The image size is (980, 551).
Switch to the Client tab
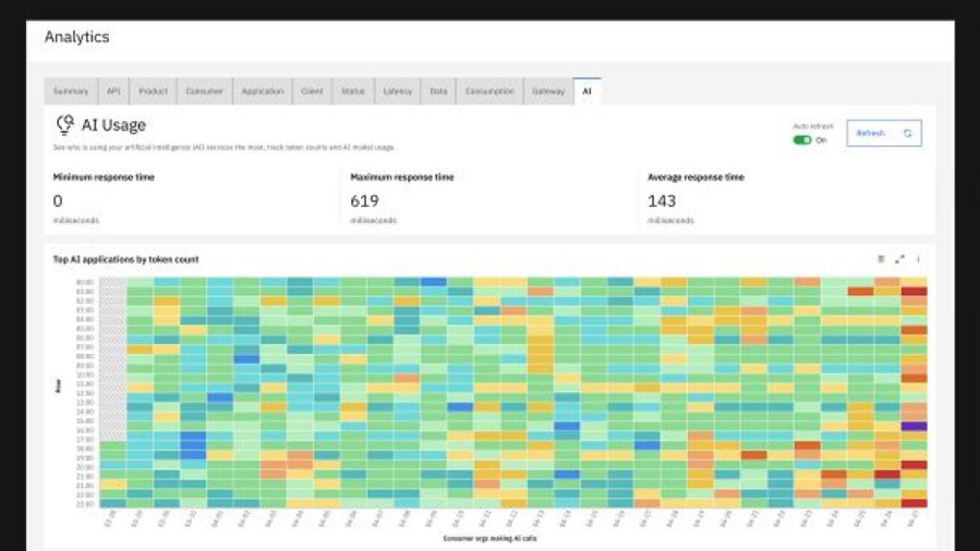[x=311, y=91]
